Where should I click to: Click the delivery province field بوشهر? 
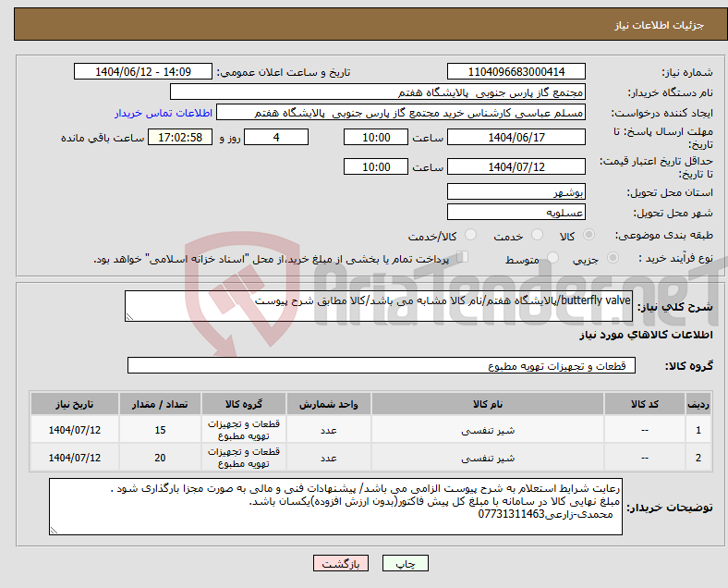point(516,191)
